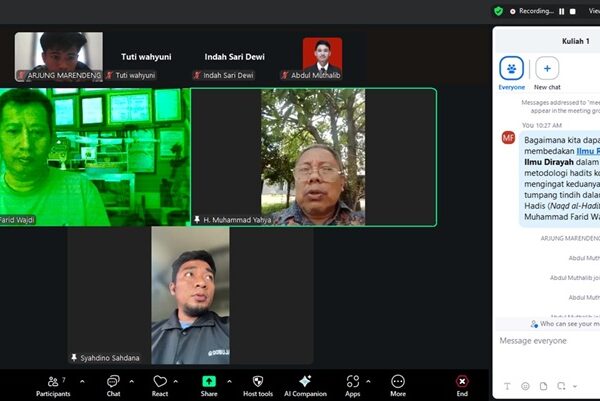
Task: Click the Recording... status label
Action: [536, 11]
